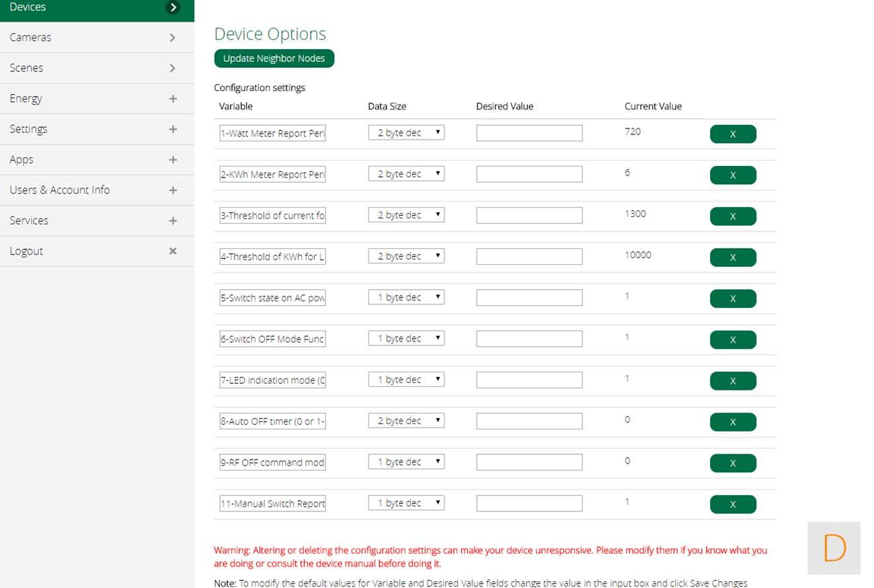Remove the 7-LED indication mode row
Image resolution: width=874 pixels, height=588 pixels.
[733, 381]
